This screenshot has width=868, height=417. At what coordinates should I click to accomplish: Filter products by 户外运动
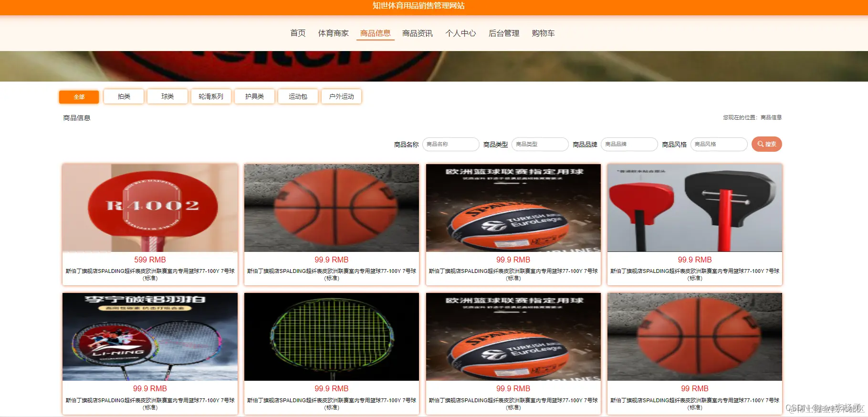coord(342,96)
